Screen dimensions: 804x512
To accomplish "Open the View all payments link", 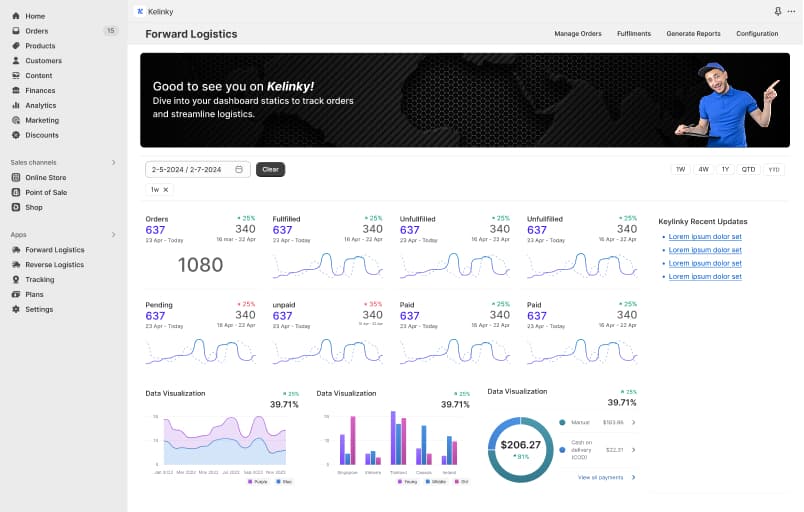I will point(603,477).
